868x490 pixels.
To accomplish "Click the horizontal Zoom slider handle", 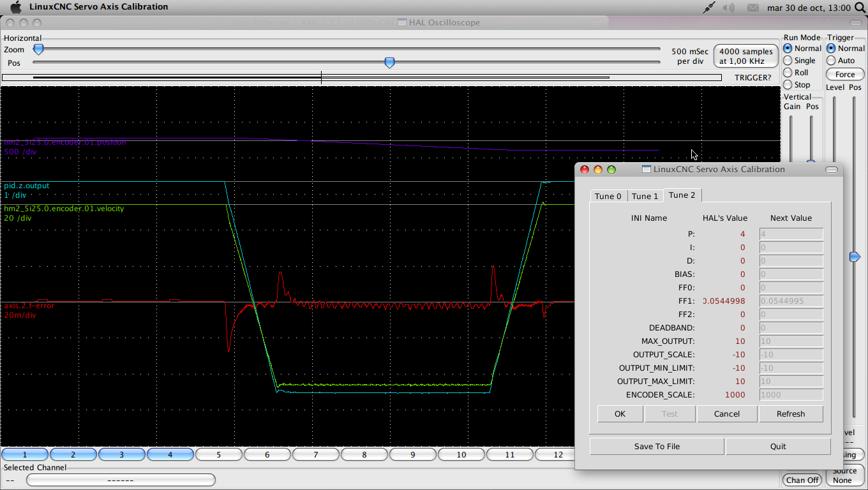I will tap(38, 49).
